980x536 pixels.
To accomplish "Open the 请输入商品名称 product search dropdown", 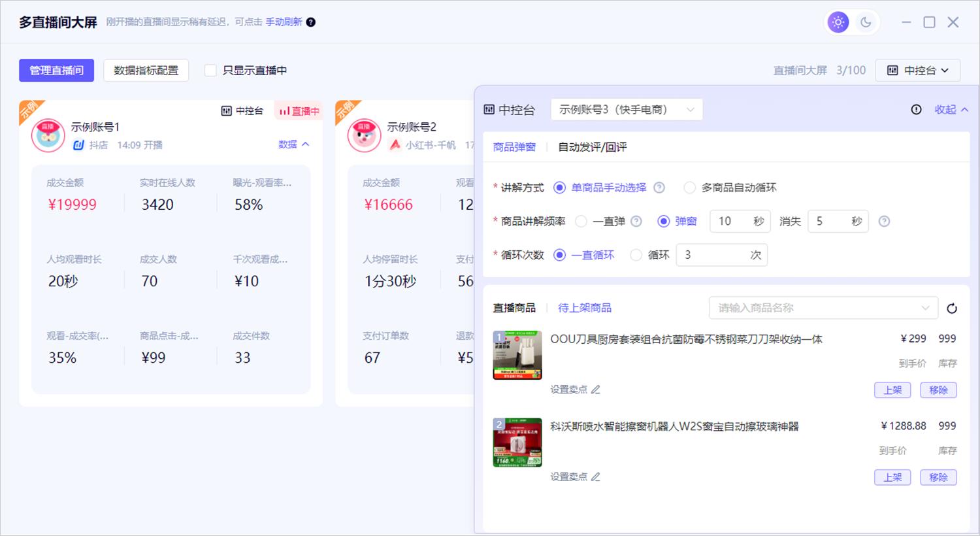I will [823, 308].
